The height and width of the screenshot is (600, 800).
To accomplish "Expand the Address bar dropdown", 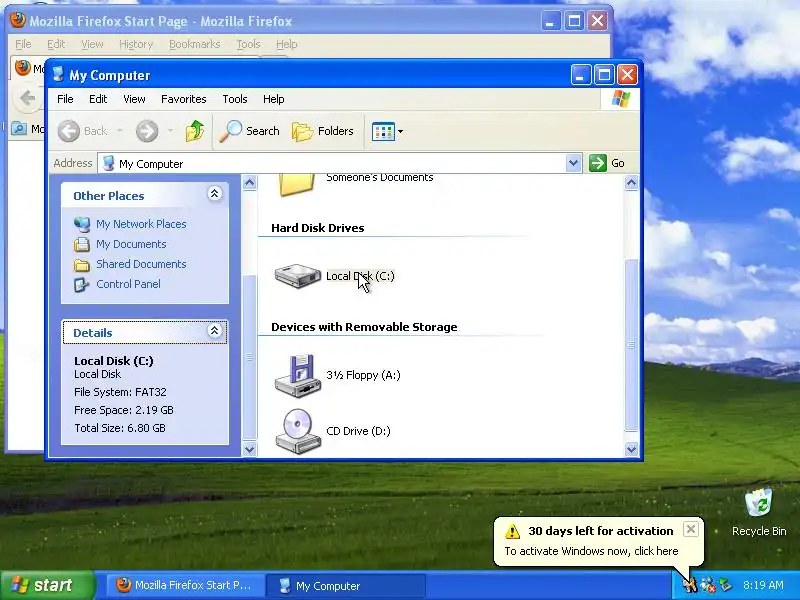I will pyautogui.click(x=573, y=163).
